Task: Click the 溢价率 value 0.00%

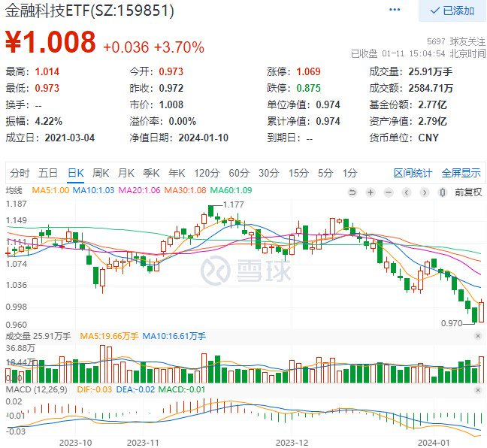Action: coord(183,121)
